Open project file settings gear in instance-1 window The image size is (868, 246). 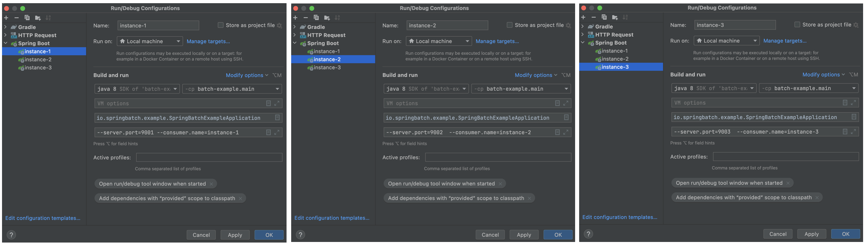click(279, 26)
